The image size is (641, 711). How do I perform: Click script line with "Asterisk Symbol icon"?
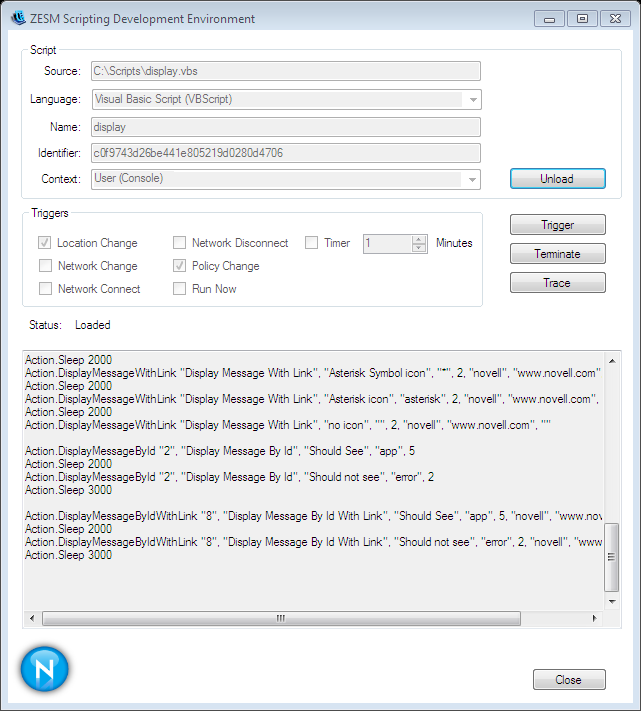coord(313,373)
